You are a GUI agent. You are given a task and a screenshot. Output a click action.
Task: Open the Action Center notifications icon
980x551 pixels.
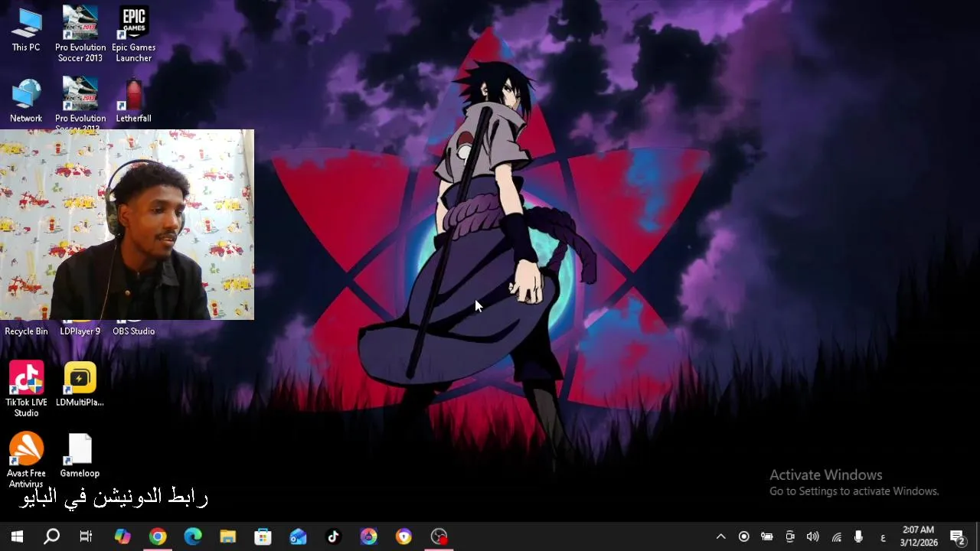coord(957,536)
